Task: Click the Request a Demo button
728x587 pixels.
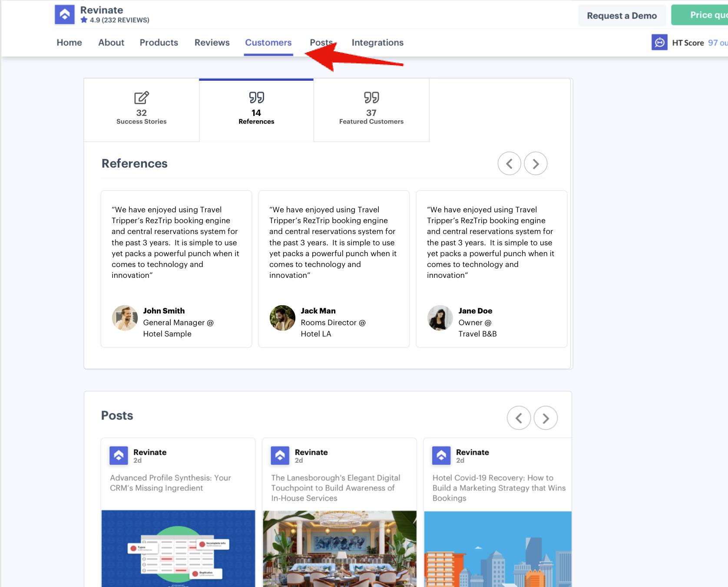Action: click(622, 16)
